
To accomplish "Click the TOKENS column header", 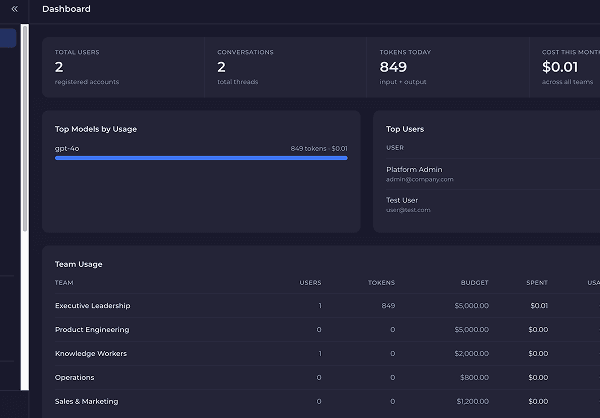I will click(381, 282).
